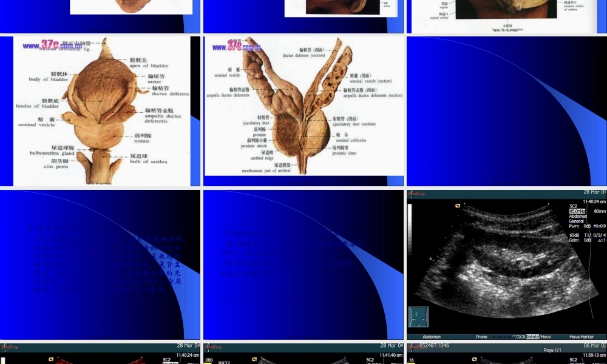The image size is (607, 364).
Task: Open the bladder anatomy slide thumbnail
Action: click(100, 111)
